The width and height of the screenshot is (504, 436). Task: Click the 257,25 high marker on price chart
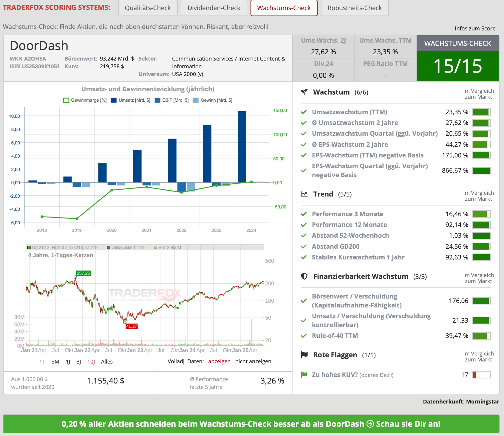83,273
